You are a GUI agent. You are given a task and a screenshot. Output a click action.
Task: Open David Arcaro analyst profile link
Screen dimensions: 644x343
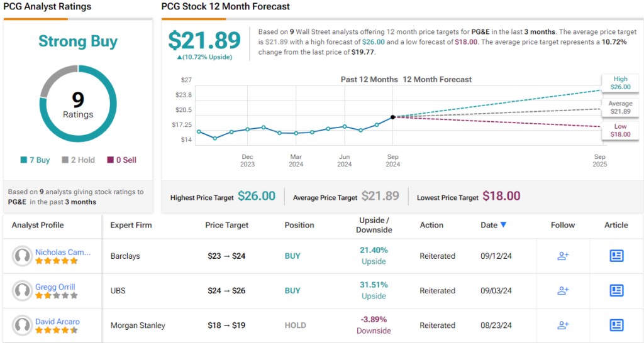(x=57, y=322)
